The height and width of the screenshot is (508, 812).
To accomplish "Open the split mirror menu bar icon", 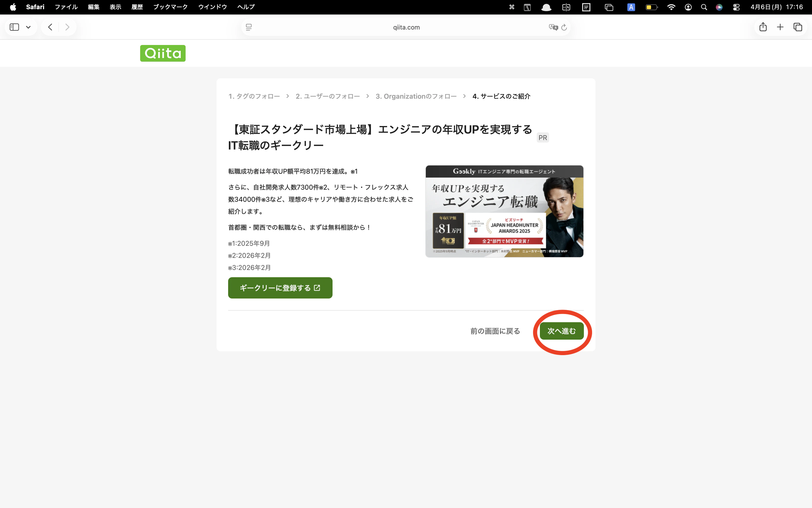I will point(566,7).
